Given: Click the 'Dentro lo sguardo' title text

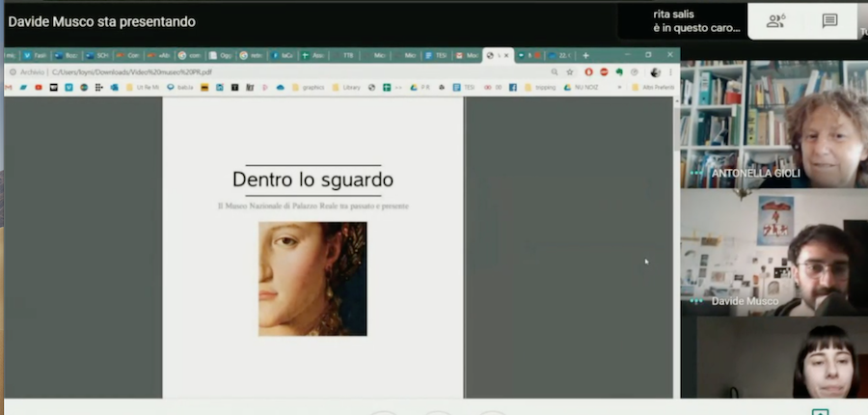Looking at the screenshot, I should tap(312, 180).
